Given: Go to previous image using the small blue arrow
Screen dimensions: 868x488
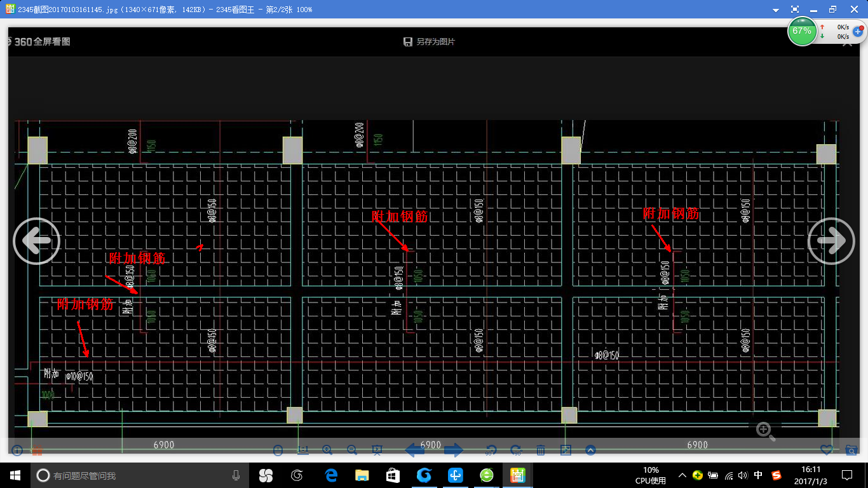Looking at the screenshot, I should (415, 450).
